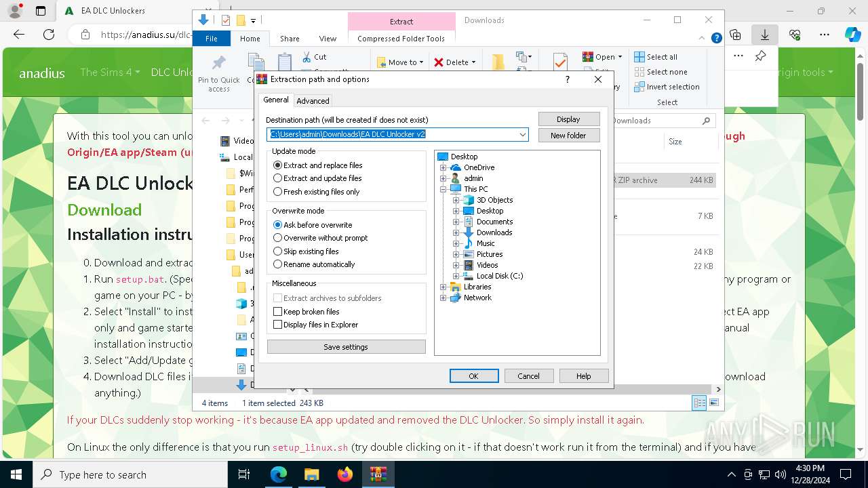Click the Delete red X icon
Viewport: 868px width, 488px height.
click(439, 62)
